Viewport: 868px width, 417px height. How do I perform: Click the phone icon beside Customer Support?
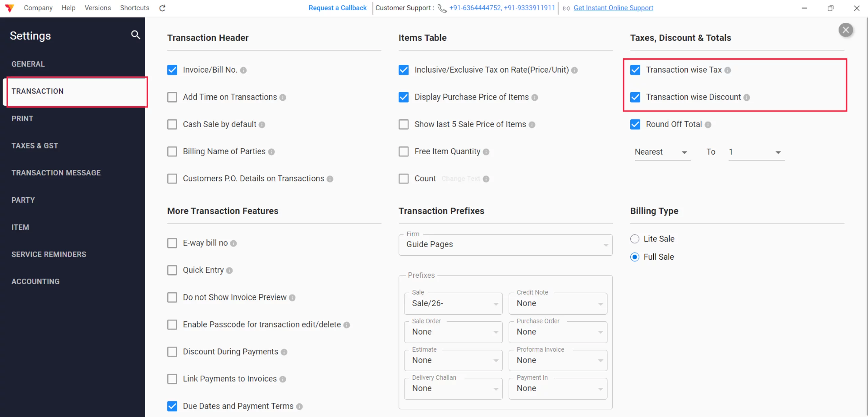[x=442, y=8]
